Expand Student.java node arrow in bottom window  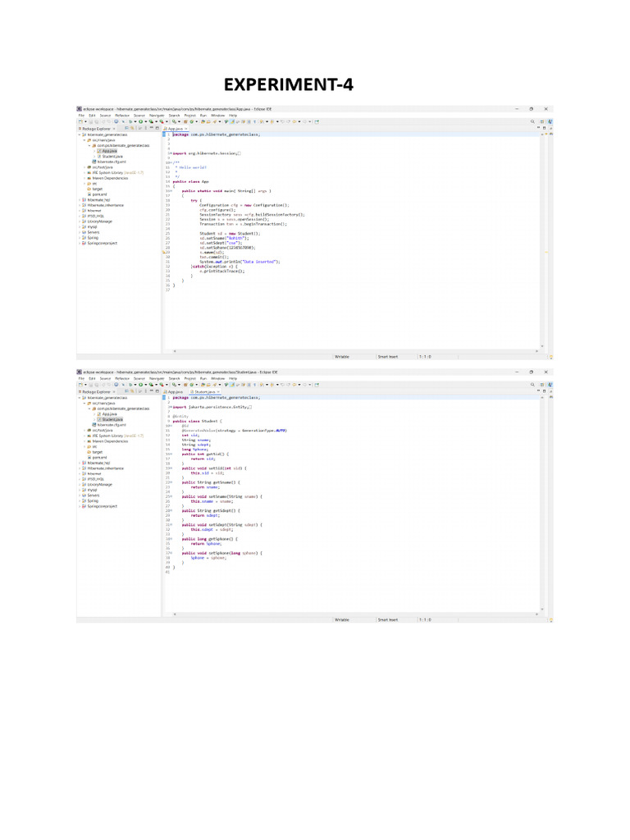94,419
